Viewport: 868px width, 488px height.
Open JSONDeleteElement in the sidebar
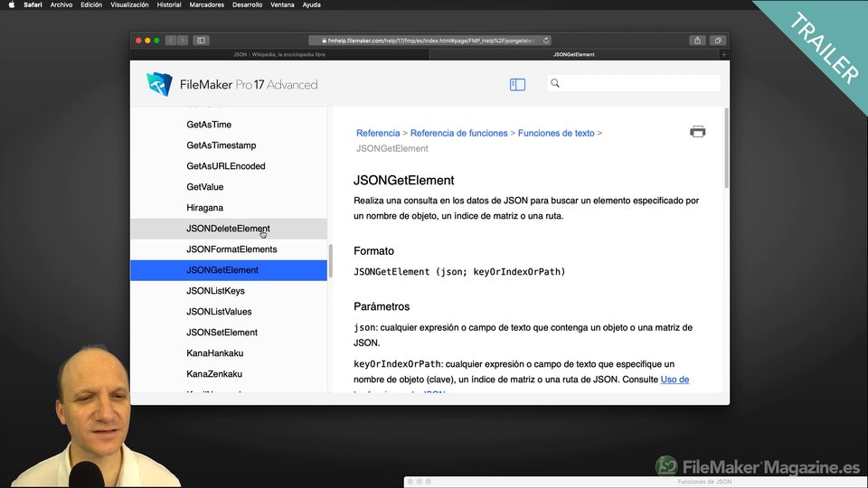(x=229, y=229)
